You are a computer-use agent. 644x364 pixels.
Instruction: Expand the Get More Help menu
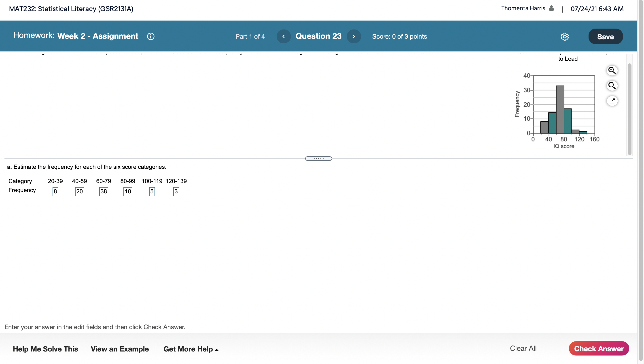(x=191, y=349)
